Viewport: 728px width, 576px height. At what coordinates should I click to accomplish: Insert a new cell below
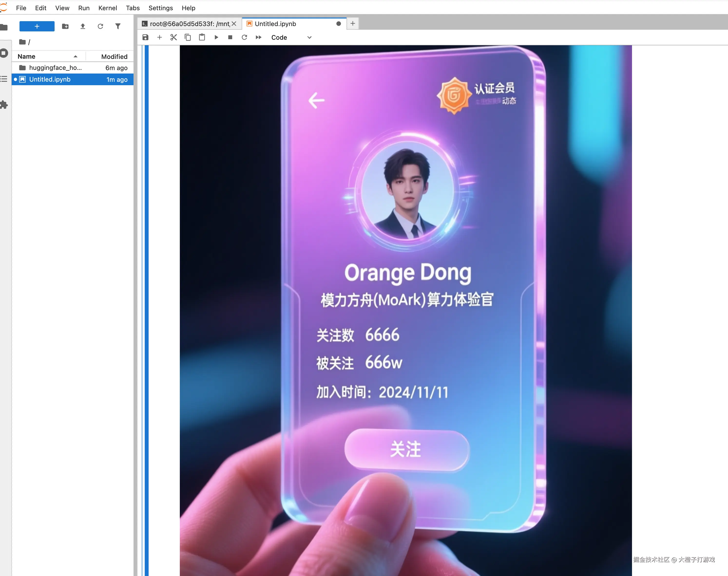pos(160,37)
